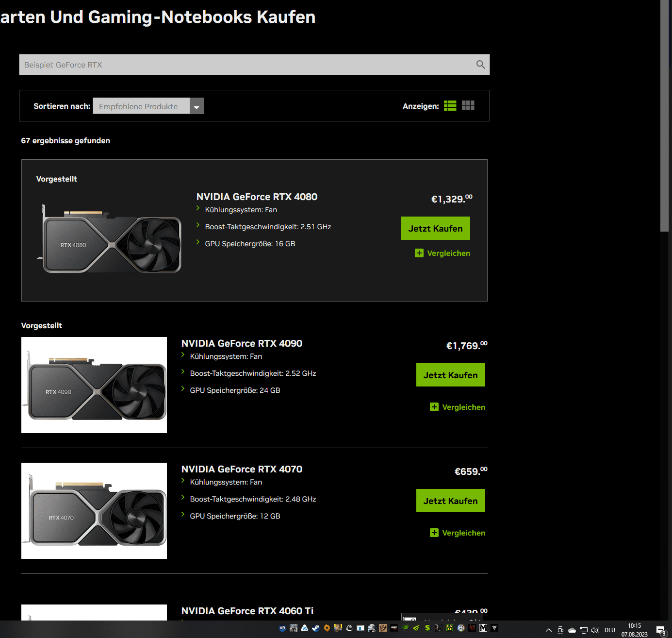Image resolution: width=672 pixels, height=638 pixels.
Task: Open network status in system tray
Action: point(584,630)
